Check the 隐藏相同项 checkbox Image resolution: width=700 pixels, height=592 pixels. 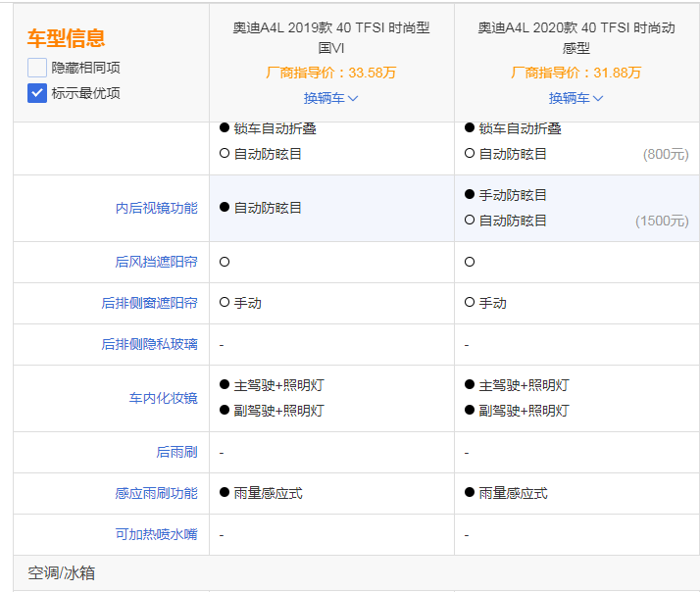tap(37, 68)
